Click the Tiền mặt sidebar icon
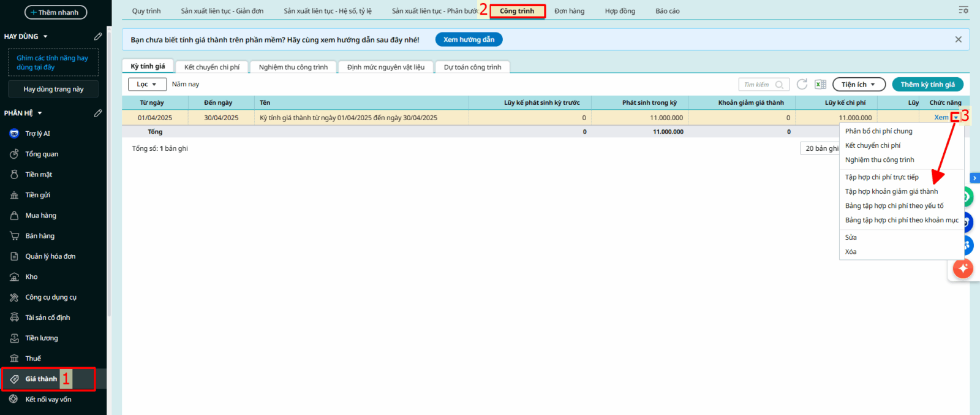 (x=14, y=175)
